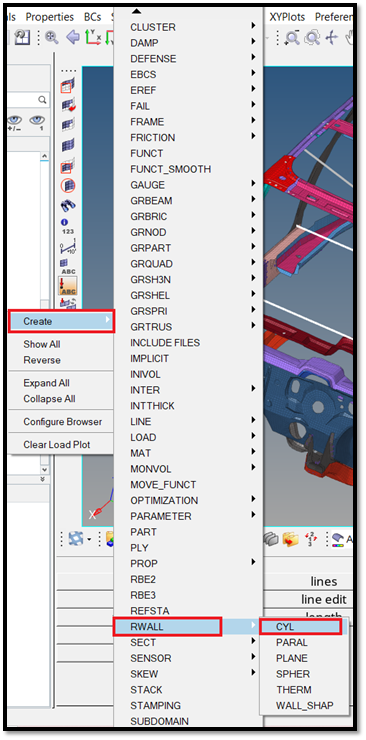
Task: Open the RWALL submenu
Action: coord(167,626)
